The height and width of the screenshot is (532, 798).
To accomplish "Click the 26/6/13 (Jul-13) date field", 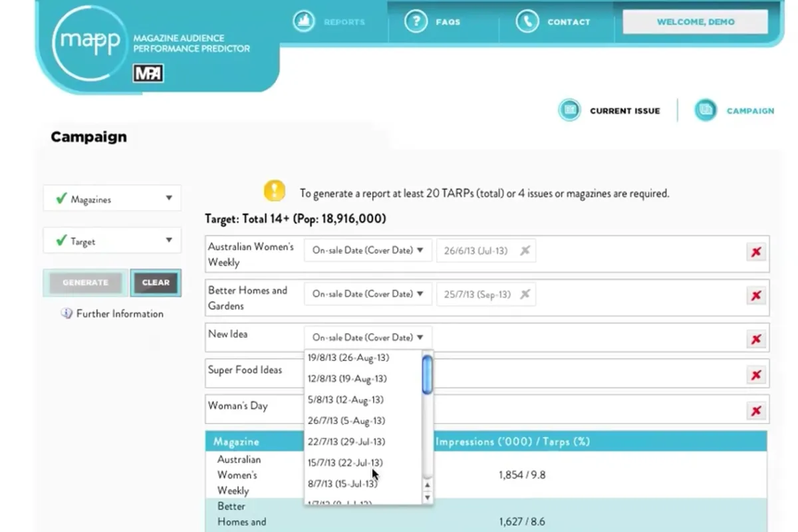I will click(486, 251).
